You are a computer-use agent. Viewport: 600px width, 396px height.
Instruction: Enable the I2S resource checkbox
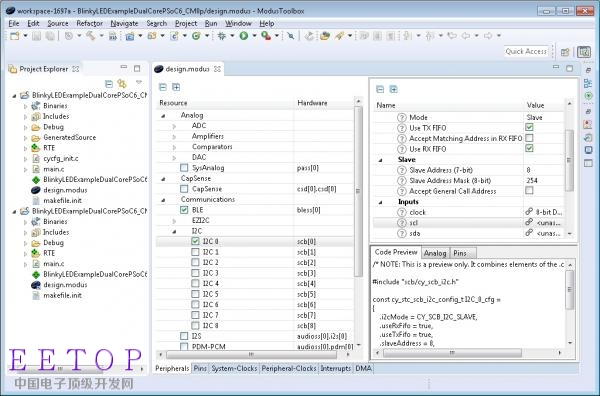pyautogui.click(x=184, y=336)
